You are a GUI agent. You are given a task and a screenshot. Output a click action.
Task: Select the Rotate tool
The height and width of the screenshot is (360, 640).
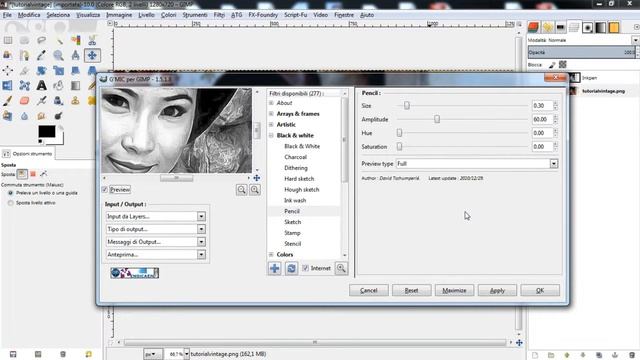[41, 70]
